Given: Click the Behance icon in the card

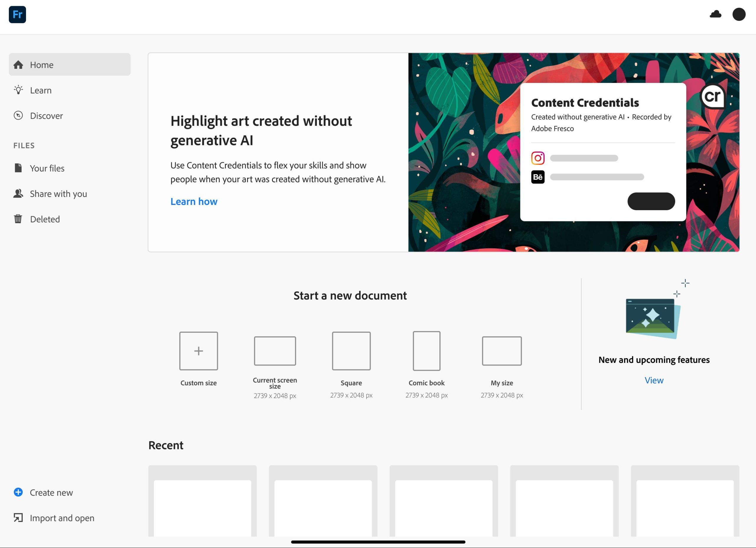Looking at the screenshot, I should (x=538, y=177).
